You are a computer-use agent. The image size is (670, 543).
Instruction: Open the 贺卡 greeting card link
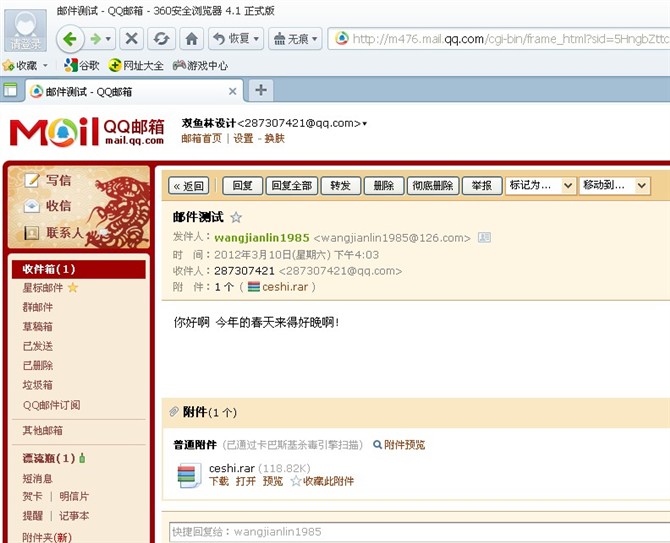click(x=32, y=496)
